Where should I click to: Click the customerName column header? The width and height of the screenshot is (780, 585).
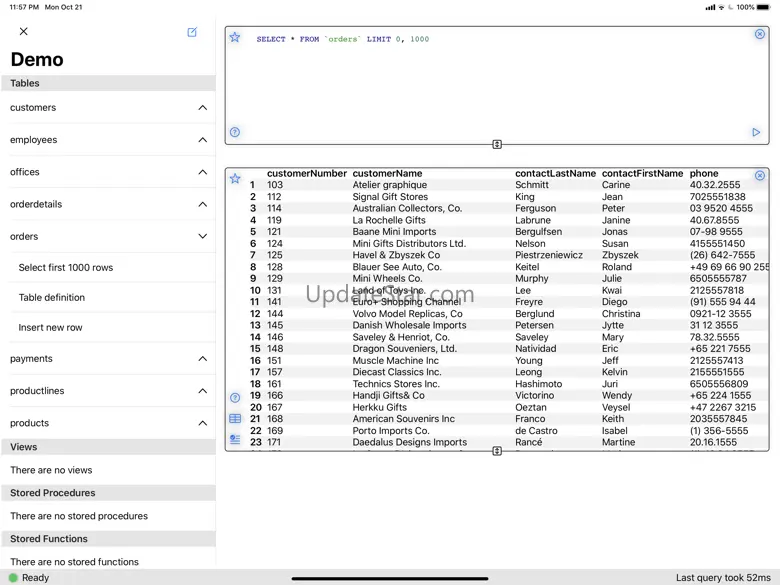tap(387, 173)
